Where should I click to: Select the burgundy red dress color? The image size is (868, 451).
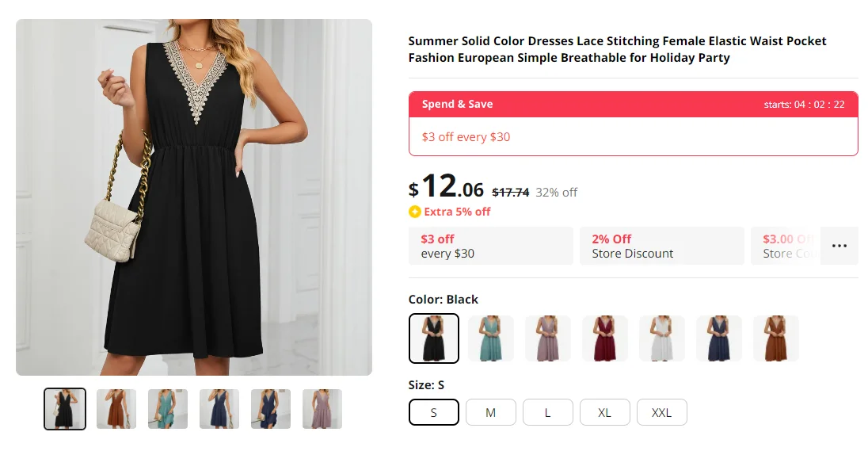point(605,338)
